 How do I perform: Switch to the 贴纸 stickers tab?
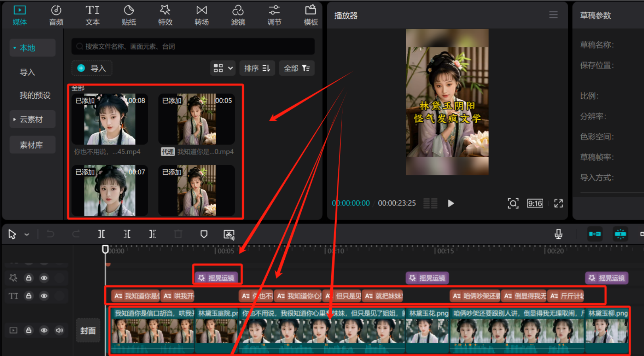[129, 15]
